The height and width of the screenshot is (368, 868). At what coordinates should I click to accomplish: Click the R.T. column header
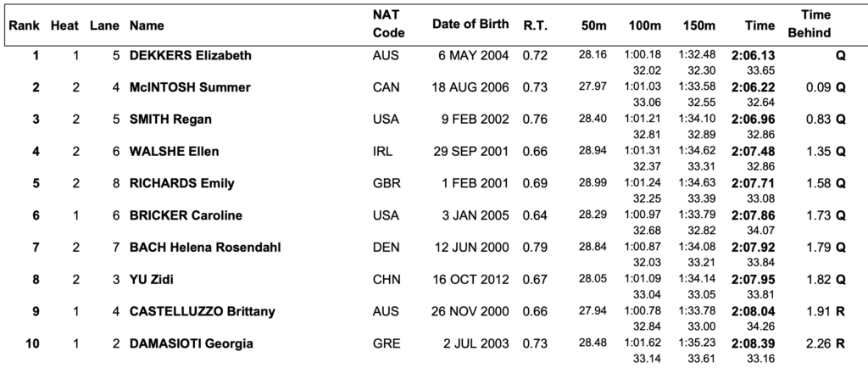536,25
